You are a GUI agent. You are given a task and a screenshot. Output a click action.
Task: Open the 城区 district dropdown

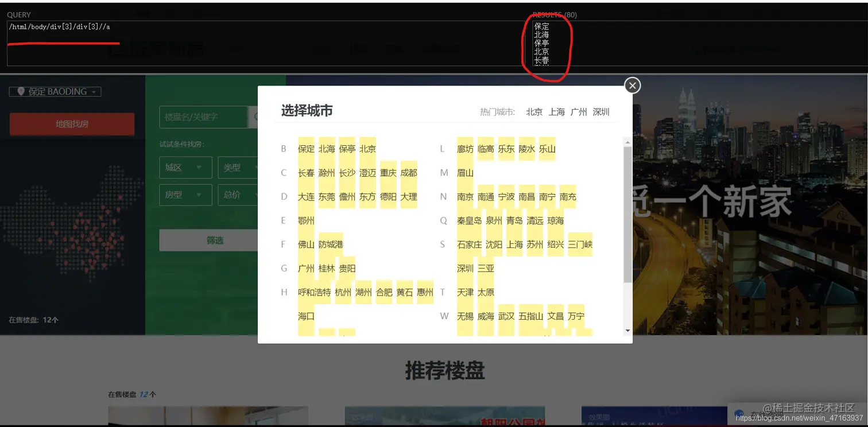coord(185,168)
